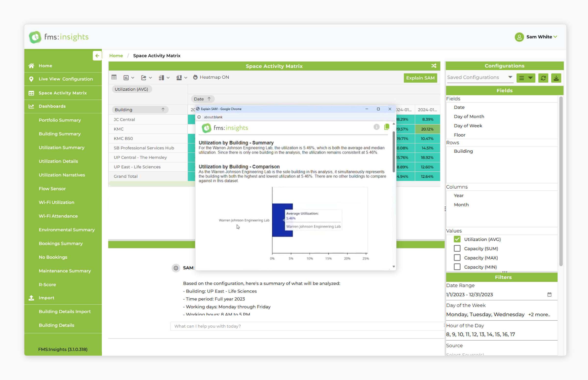The height and width of the screenshot is (380, 588).
Task: Open Utilization Narratives dashboard link
Action: click(62, 175)
